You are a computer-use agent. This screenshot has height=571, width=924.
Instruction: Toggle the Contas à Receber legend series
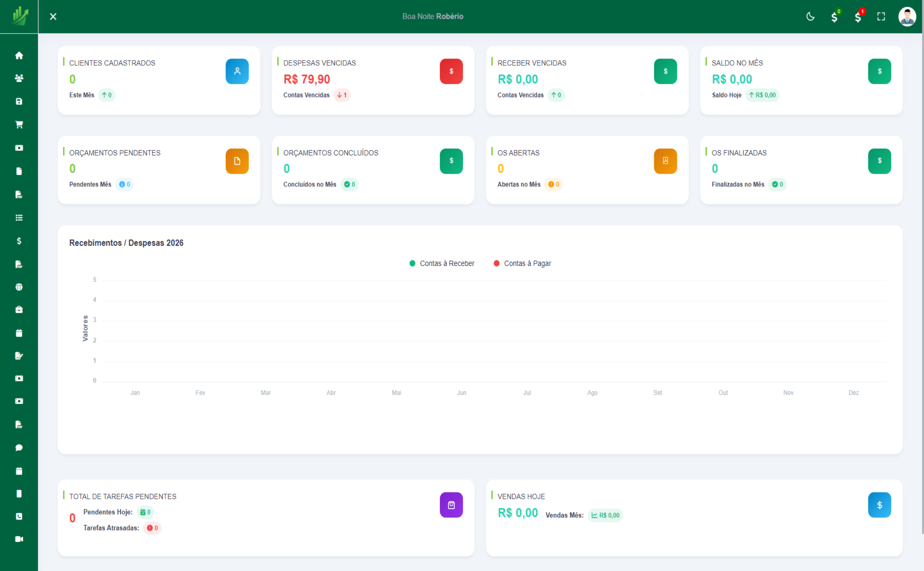point(442,263)
